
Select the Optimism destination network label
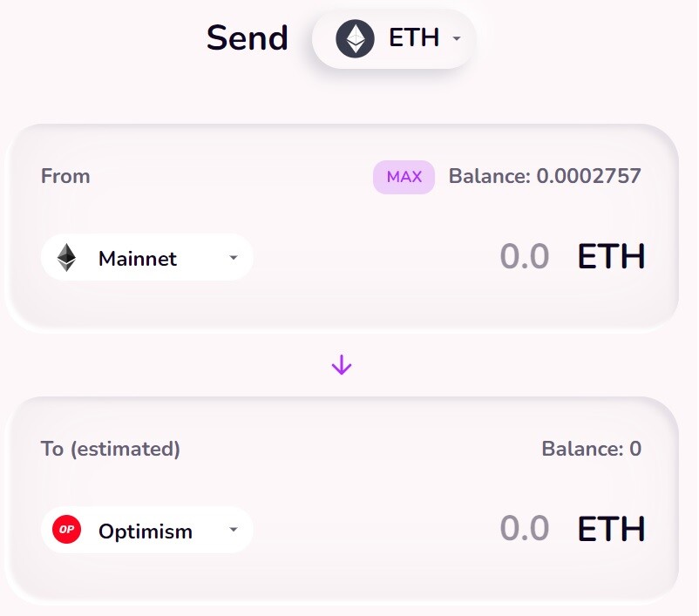[146, 531]
